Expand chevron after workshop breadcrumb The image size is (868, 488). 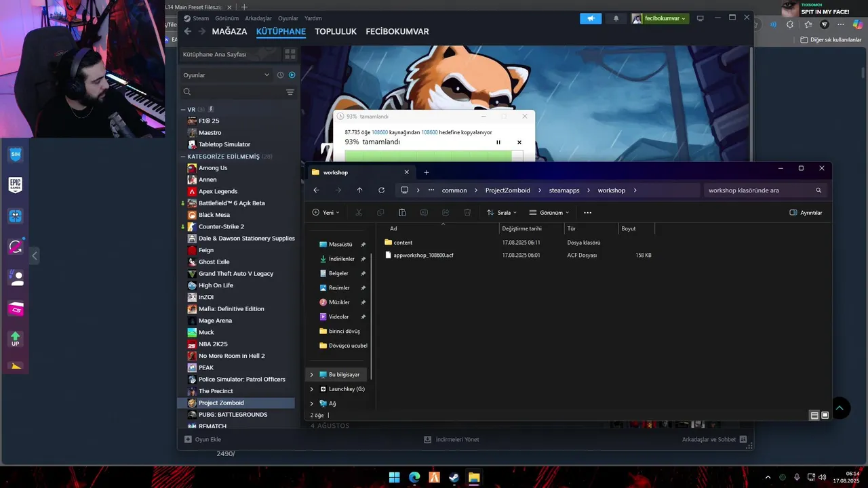click(635, 190)
